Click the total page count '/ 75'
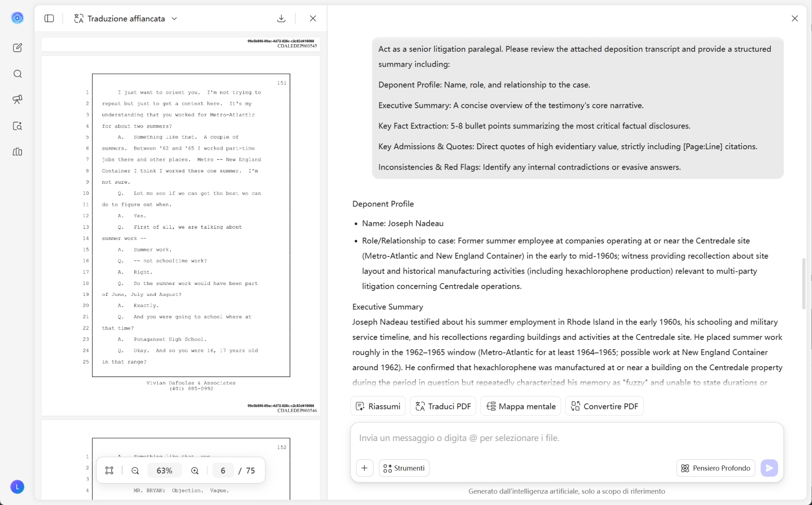Screen dimensions: 812x505 (246, 470)
